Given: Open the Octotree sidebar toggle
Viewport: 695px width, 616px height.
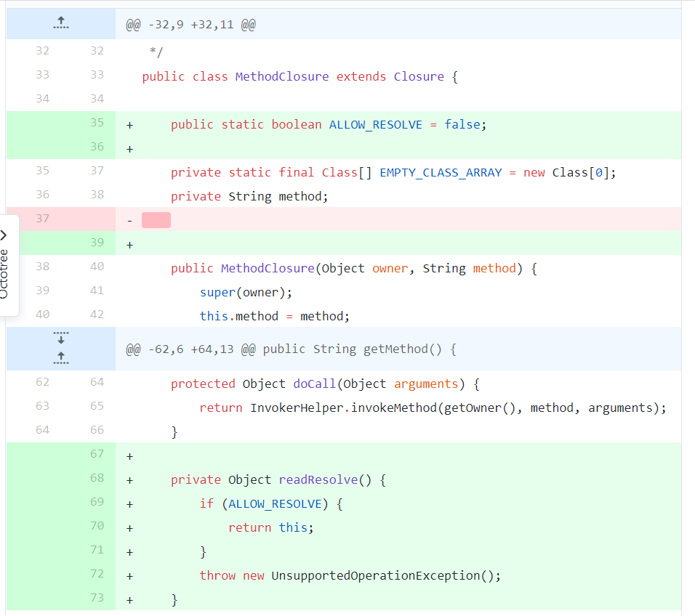Looking at the screenshot, I should (x=8, y=265).
